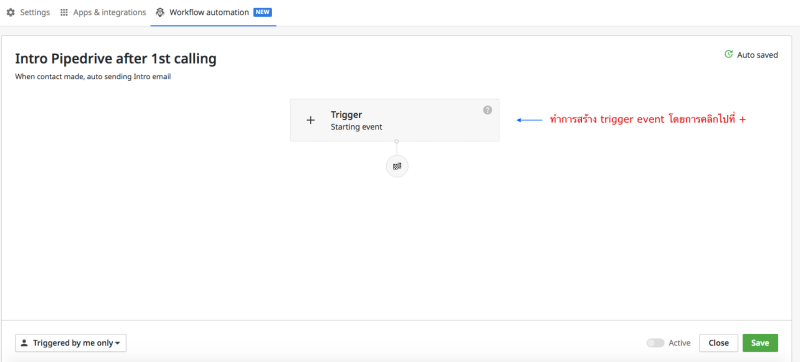Click the Trigger Starting event label
Viewport: 800px width, 362px height.
(x=356, y=120)
